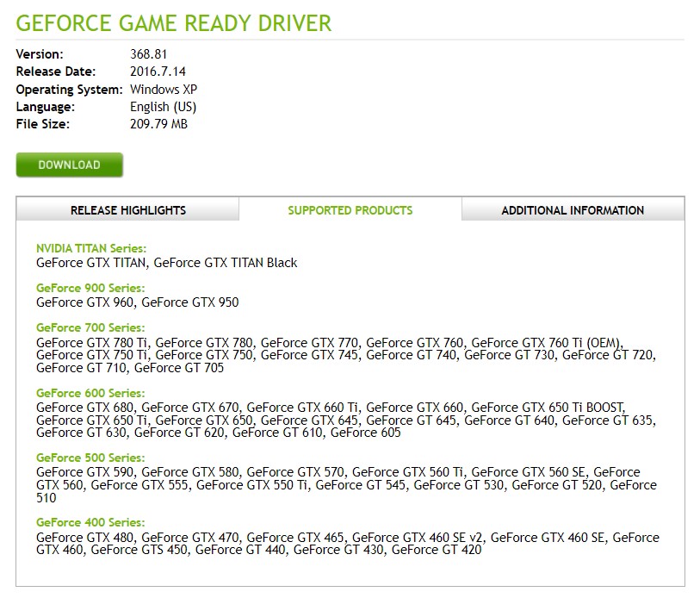The width and height of the screenshot is (700, 598).
Task: Click the GeForce GTX 460 SE v2 entry
Action: (418, 537)
